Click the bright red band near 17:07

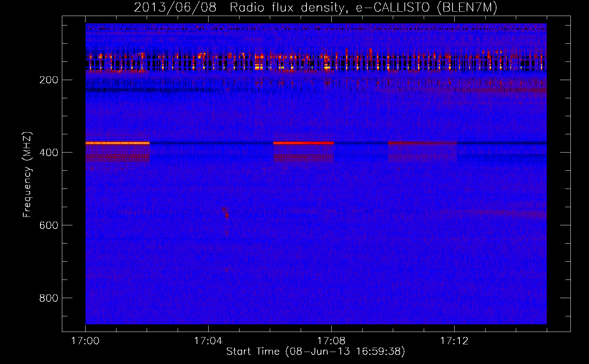[x=304, y=143]
